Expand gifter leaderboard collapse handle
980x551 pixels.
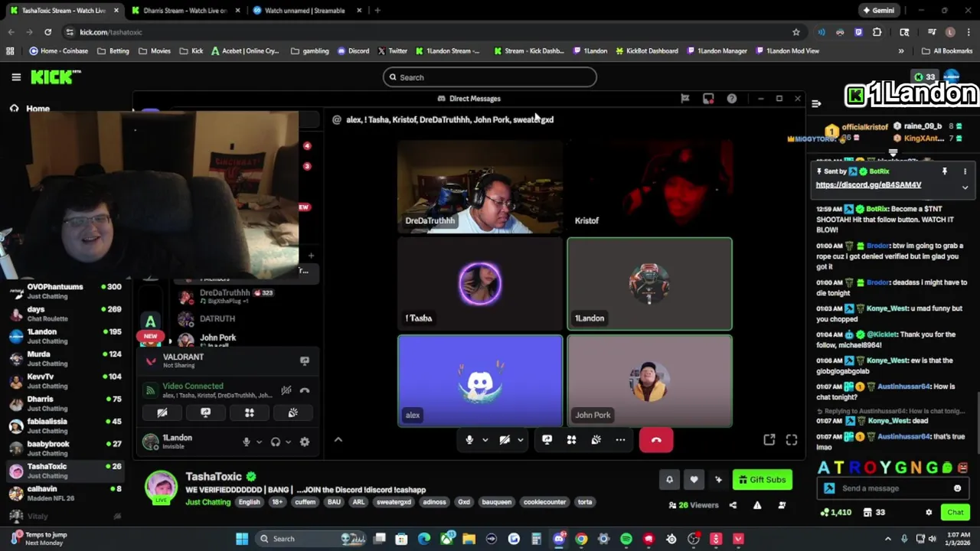coord(893,153)
